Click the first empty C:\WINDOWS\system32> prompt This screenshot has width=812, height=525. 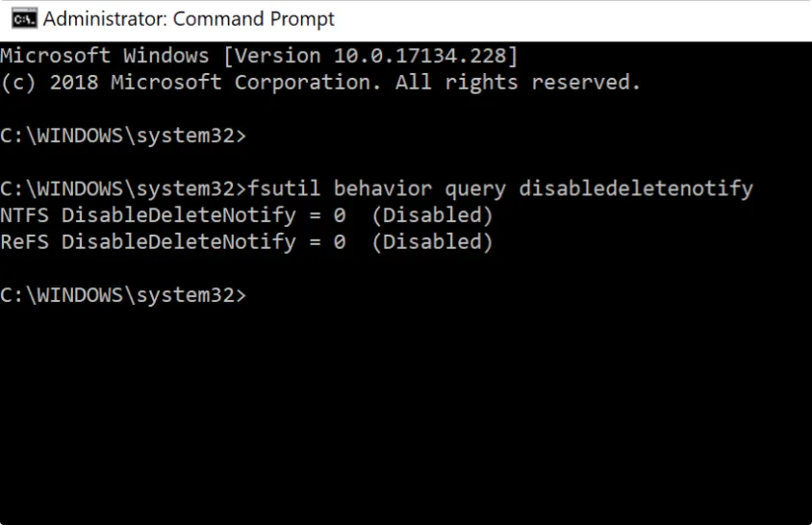[123, 136]
